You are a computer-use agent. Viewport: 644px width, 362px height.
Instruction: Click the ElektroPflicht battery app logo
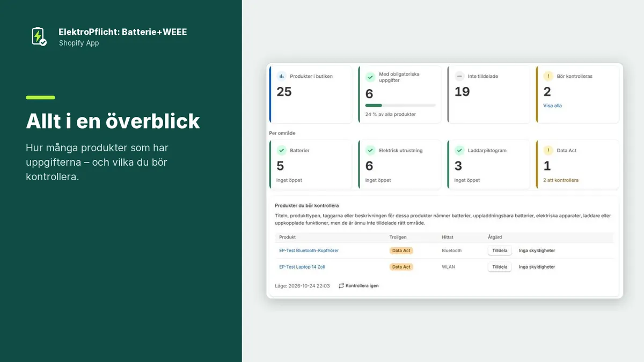point(38,36)
